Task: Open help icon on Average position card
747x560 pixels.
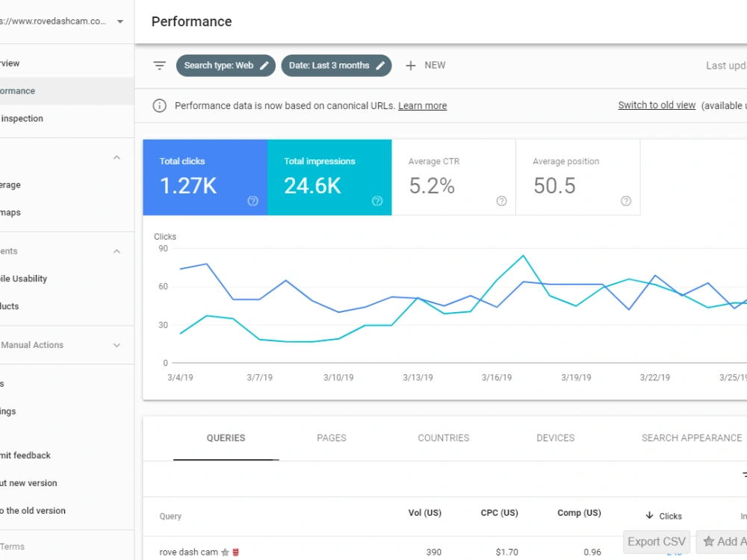Action: (x=626, y=201)
